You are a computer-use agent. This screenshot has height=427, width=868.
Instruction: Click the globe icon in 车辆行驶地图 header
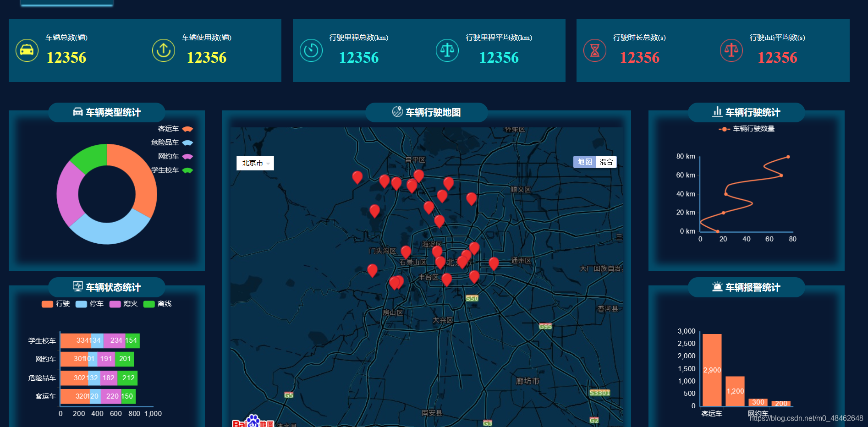tap(397, 112)
